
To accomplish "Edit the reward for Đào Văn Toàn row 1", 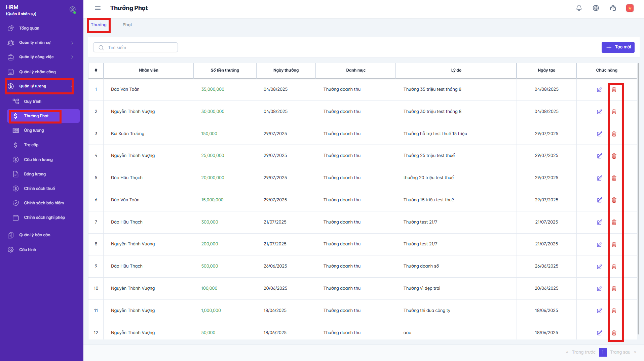I will pos(599,89).
